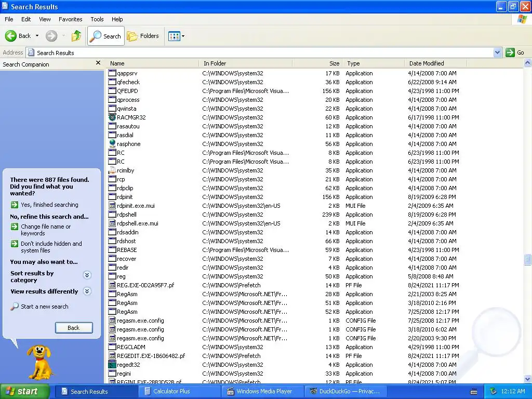This screenshot has width=532, height=399.
Task: Select the qwinsta file name
Action: pyautogui.click(x=127, y=109)
